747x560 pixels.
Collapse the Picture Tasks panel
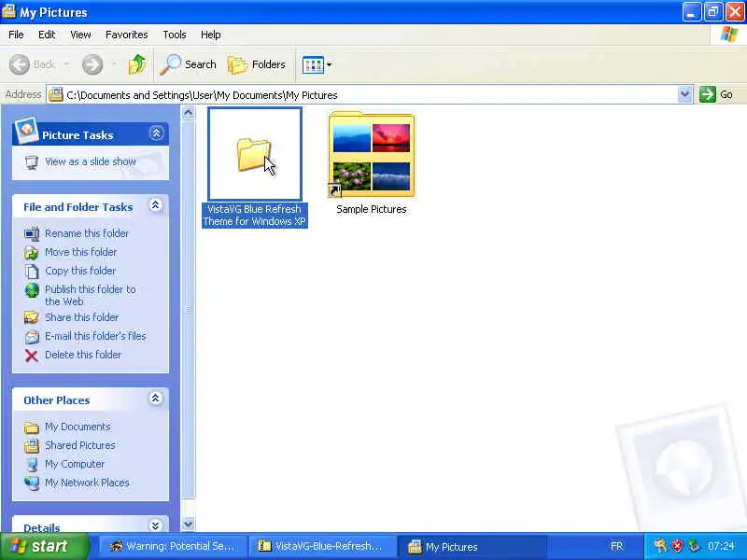pos(156,133)
